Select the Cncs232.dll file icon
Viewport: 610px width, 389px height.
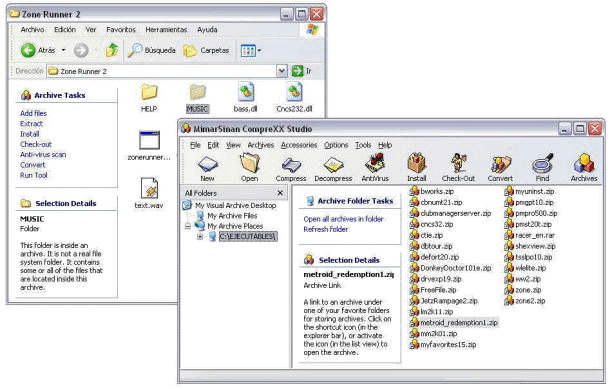coord(294,92)
